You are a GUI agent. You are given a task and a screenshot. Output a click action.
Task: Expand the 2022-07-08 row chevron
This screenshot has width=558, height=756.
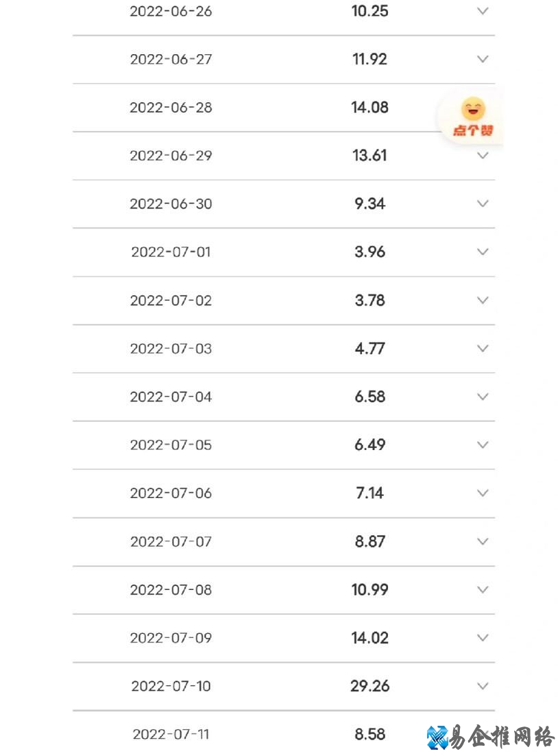pyautogui.click(x=483, y=590)
